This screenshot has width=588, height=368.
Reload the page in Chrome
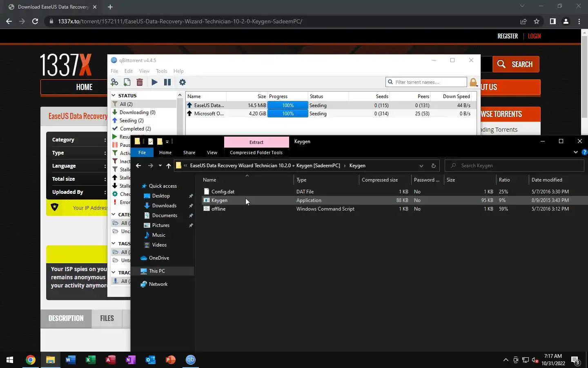click(35, 21)
